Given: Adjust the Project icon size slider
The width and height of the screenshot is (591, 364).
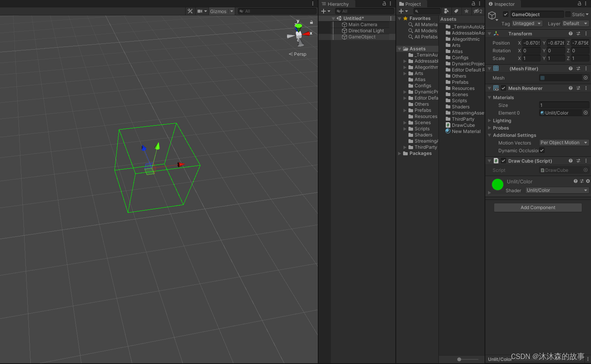Looking at the screenshot, I should (459, 359).
